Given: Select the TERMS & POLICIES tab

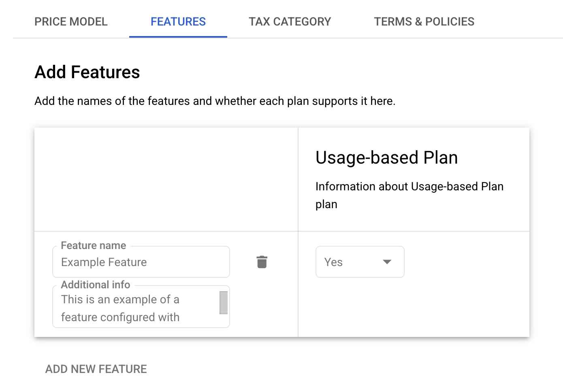Looking at the screenshot, I should coord(424,21).
